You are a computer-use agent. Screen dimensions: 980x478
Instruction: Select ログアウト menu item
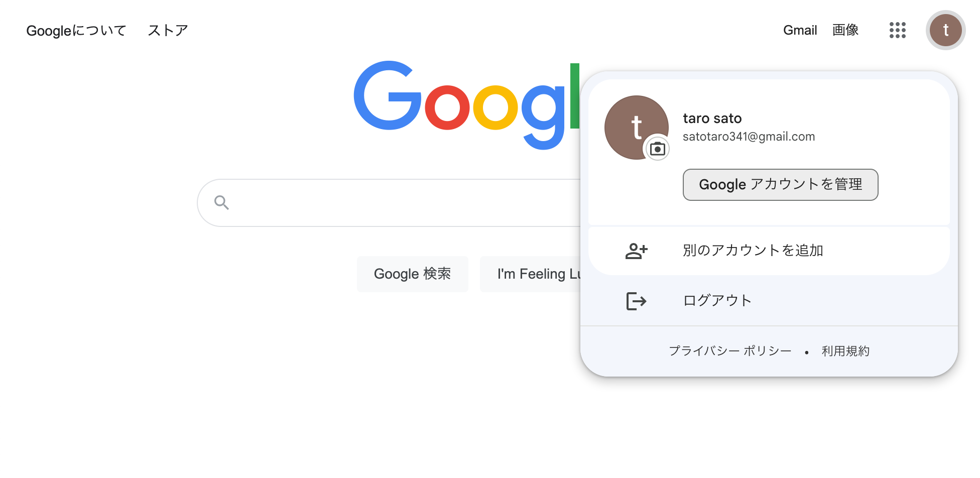tap(769, 301)
